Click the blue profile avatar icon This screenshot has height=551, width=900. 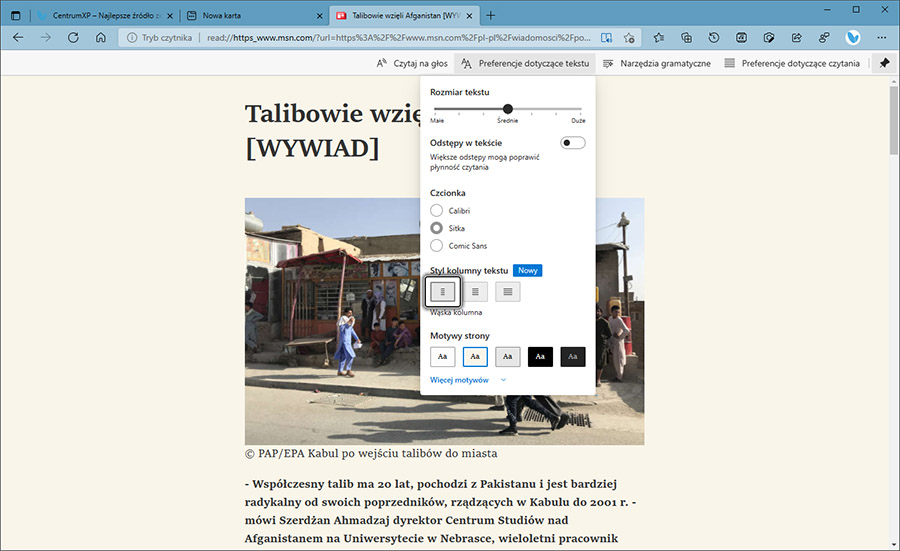(853, 37)
